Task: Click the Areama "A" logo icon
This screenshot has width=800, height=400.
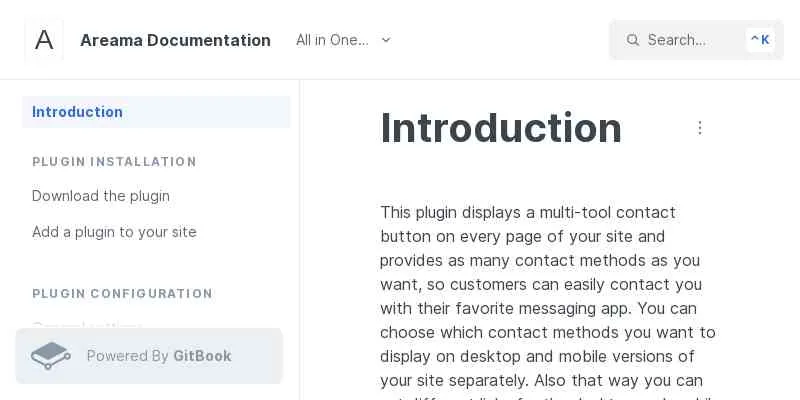Action: tap(44, 40)
